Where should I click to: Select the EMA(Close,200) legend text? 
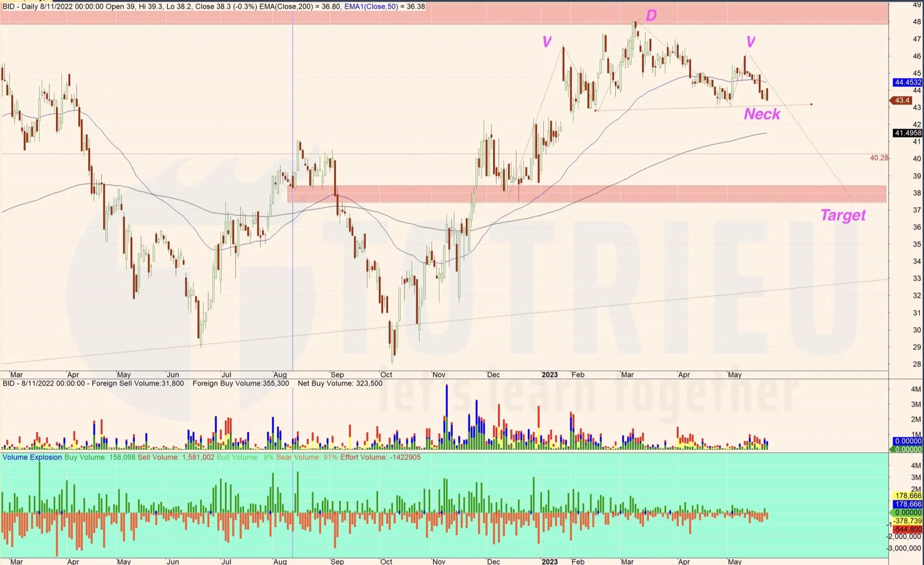[299, 7]
